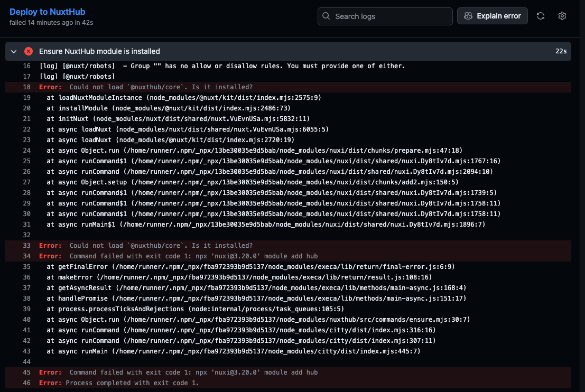This screenshot has width=585, height=392.
Task: Select log line number 29
Action: [x=26, y=203]
